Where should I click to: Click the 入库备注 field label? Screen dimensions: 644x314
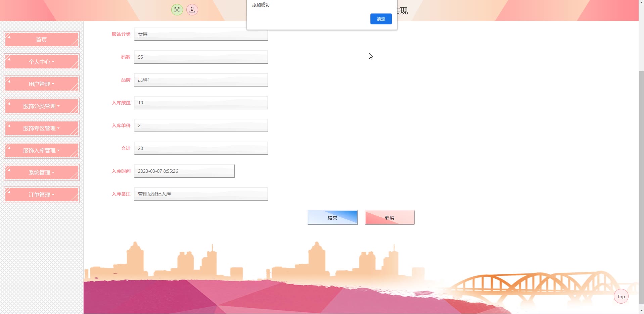[121, 194]
